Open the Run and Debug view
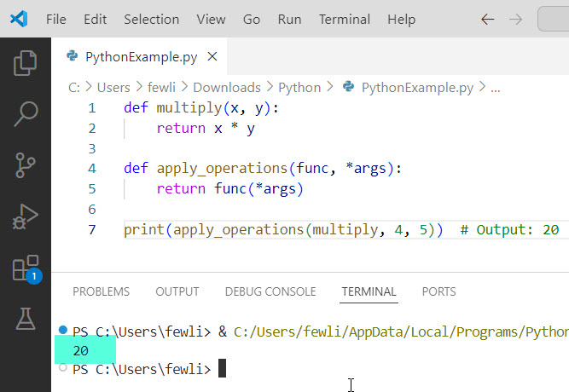The height and width of the screenshot is (392, 569). tap(25, 216)
